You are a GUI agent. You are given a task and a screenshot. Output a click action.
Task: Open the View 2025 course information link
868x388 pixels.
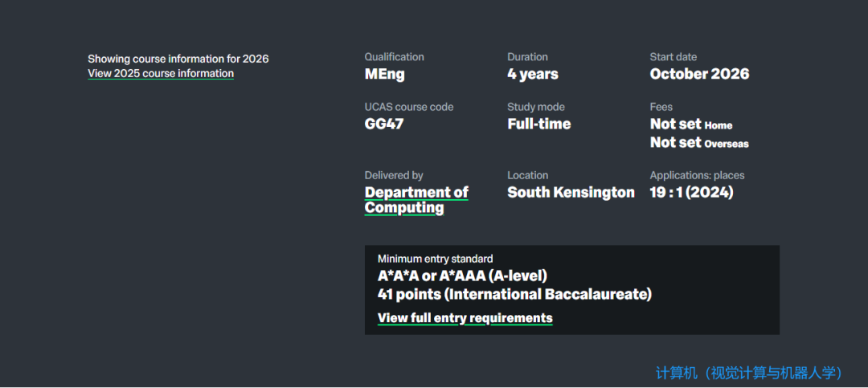(161, 74)
